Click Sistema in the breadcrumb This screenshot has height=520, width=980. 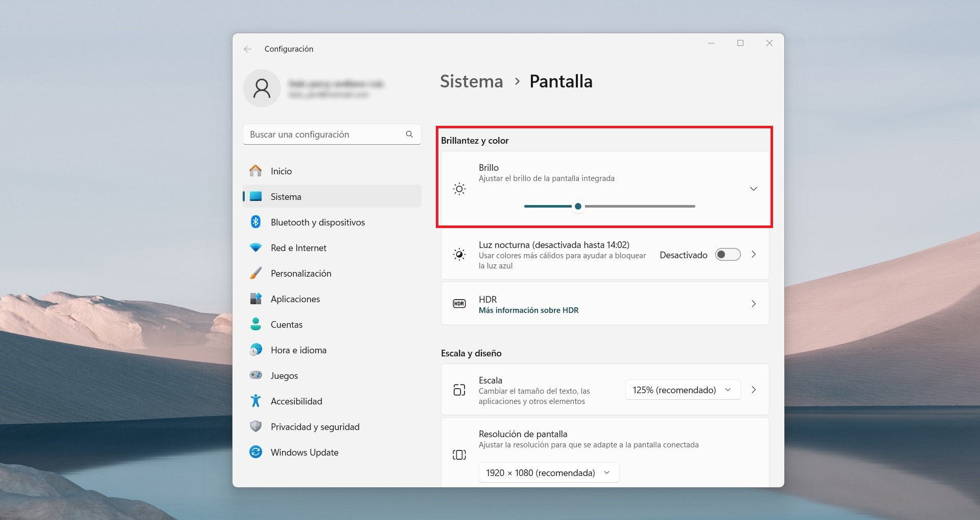[471, 81]
